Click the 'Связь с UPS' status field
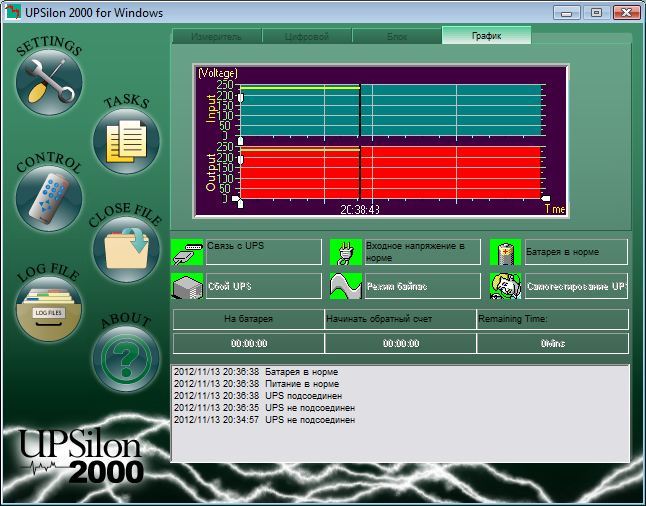646x506 pixels. click(x=264, y=252)
